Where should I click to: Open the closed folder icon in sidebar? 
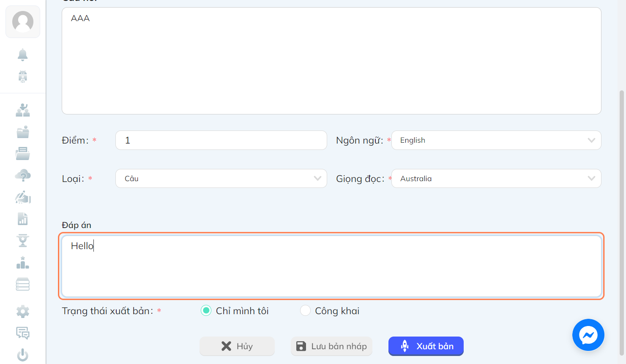pyautogui.click(x=23, y=132)
